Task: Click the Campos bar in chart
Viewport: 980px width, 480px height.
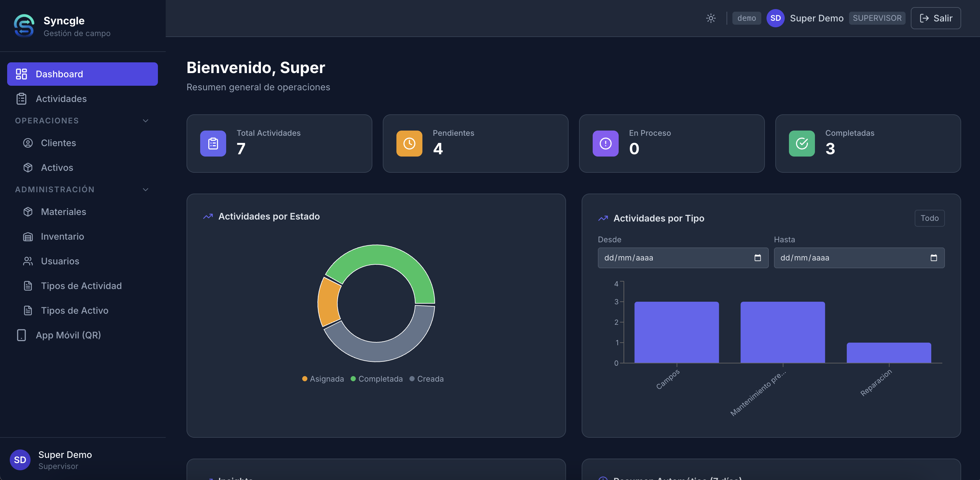Action: [677, 333]
